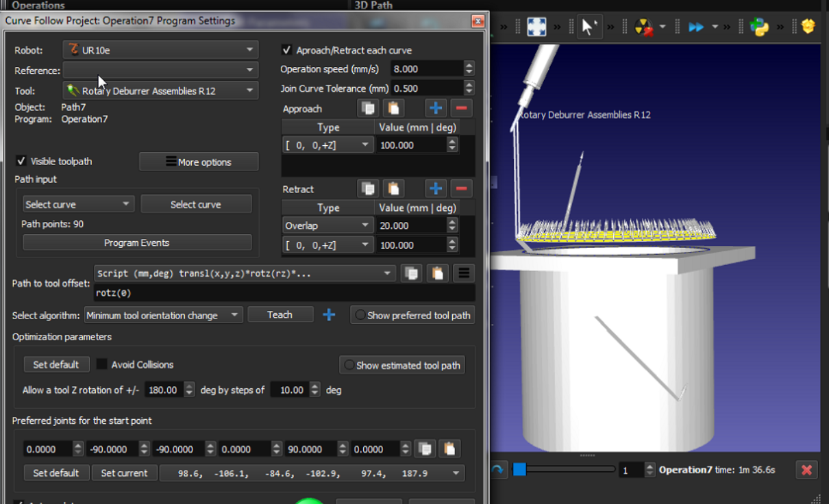Remove a Retract row with red minus
Viewport: 829px width, 504px height.
(461, 188)
